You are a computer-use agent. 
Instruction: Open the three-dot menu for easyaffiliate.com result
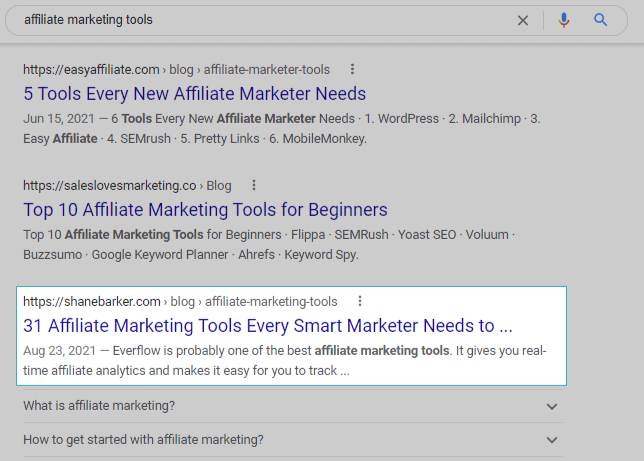(x=352, y=70)
